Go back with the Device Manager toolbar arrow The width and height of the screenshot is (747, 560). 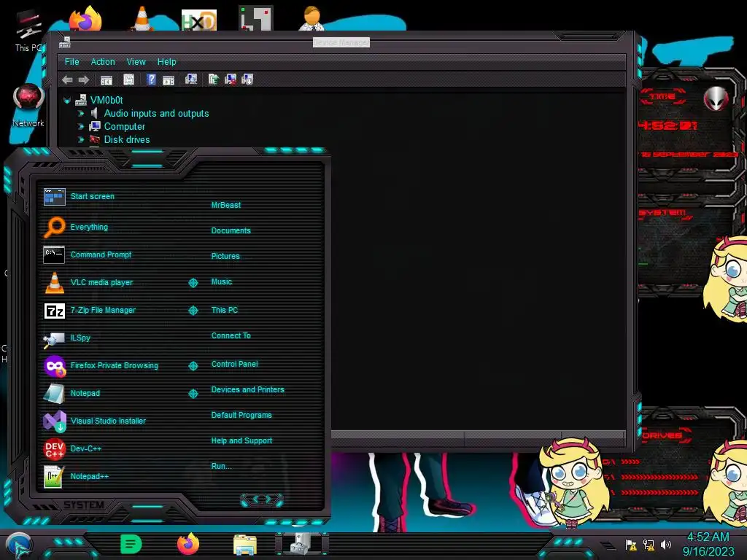point(67,79)
